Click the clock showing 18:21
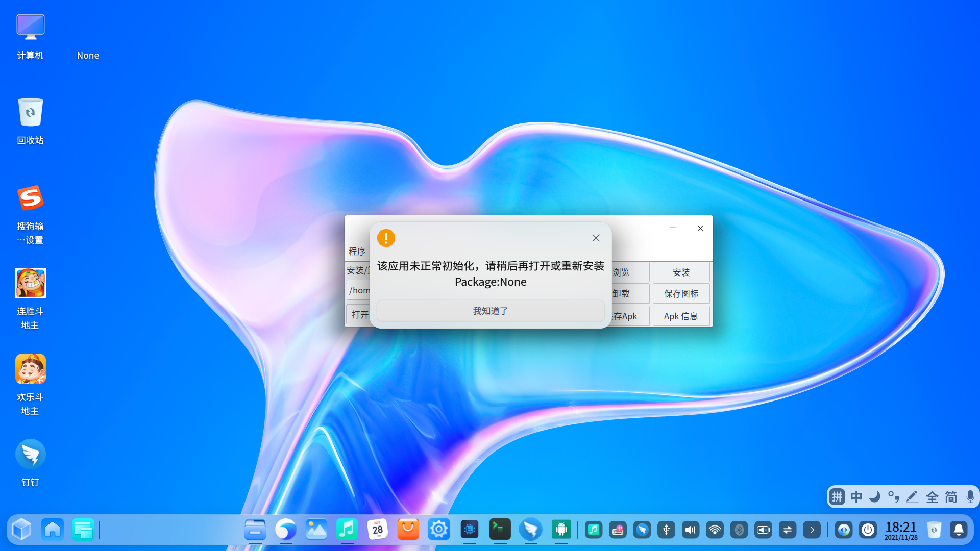 [x=901, y=530]
